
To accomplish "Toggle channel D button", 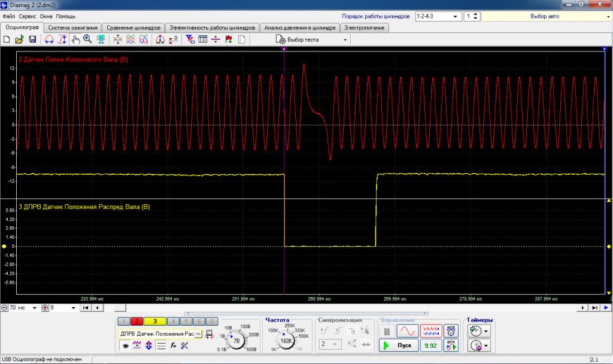I will pos(212,321).
